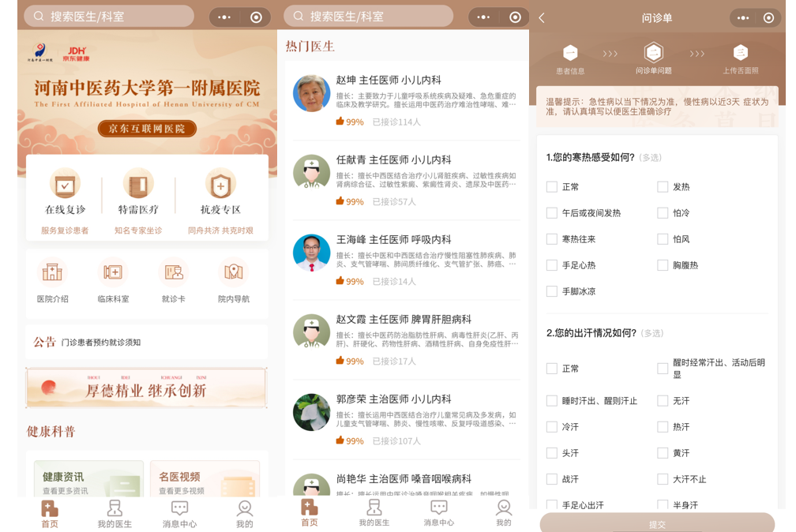Check the 发热 option
796x532 pixels.
[663, 187]
